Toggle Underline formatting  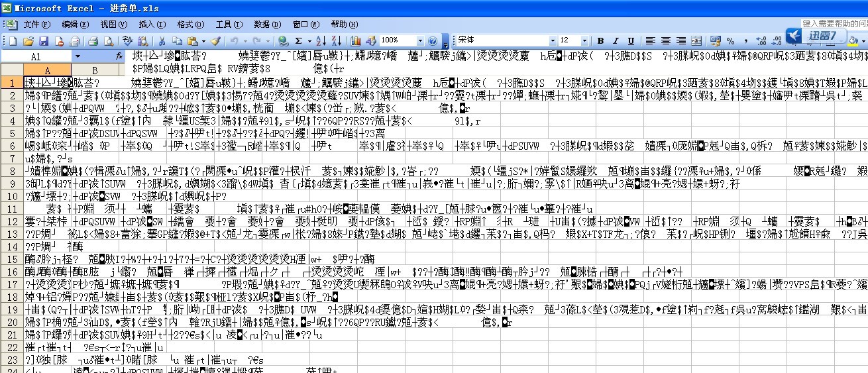[x=631, y=40]
